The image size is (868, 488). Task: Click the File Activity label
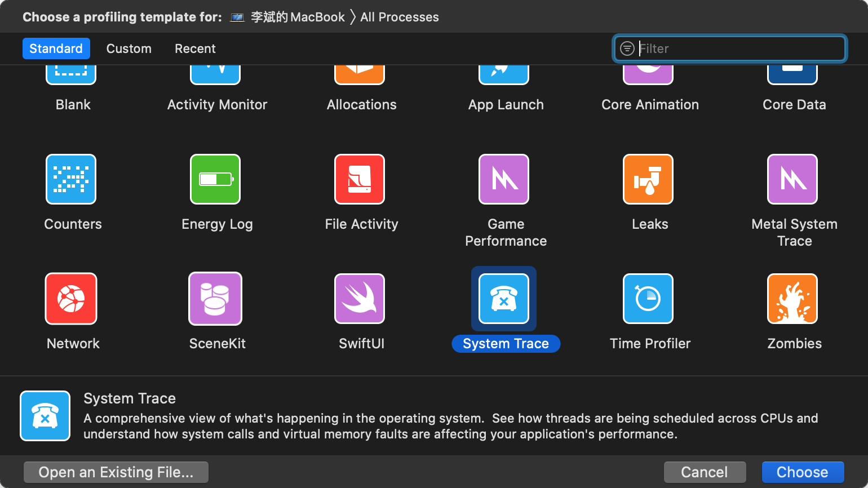tap(362, 224)
